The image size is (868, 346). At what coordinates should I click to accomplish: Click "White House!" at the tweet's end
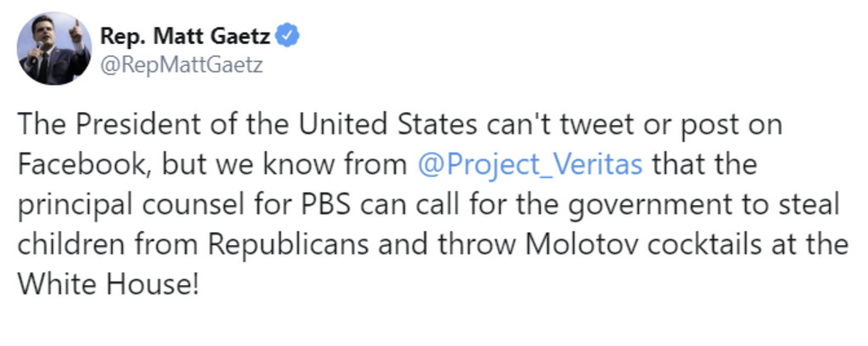(x=108, y=282)
